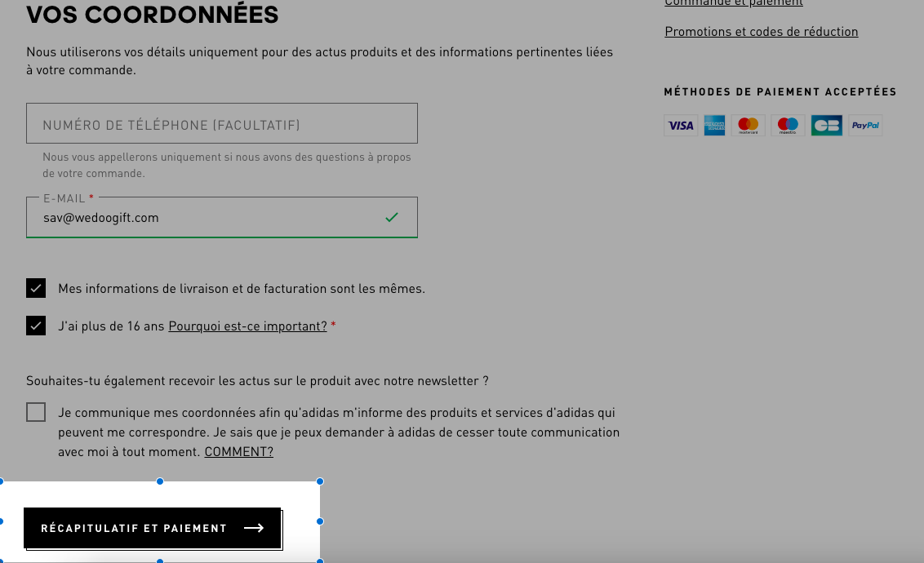Image resolution: width=924 pixels, height=563 pixels.
Task: Click the arrow icon inside the payment button
Action: 254,528
